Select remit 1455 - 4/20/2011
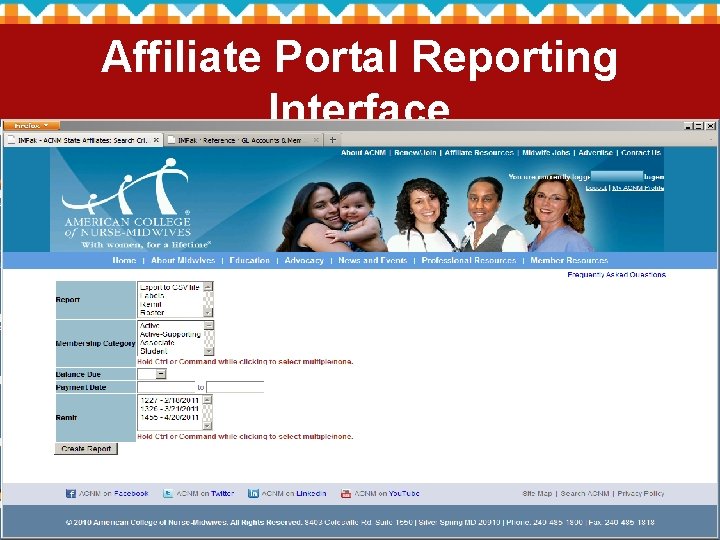Image resolution: width=720 pixels, height=540 pixels. point(169,417)
